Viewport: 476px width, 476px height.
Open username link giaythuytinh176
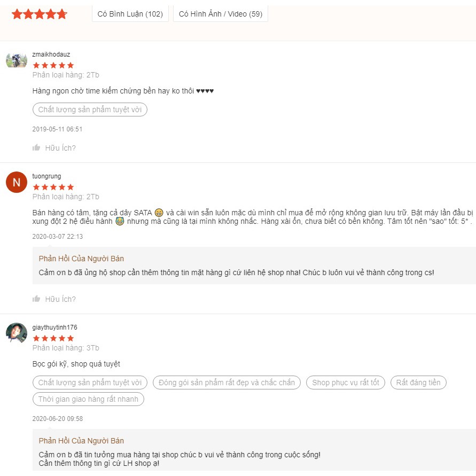coord(55,327)
